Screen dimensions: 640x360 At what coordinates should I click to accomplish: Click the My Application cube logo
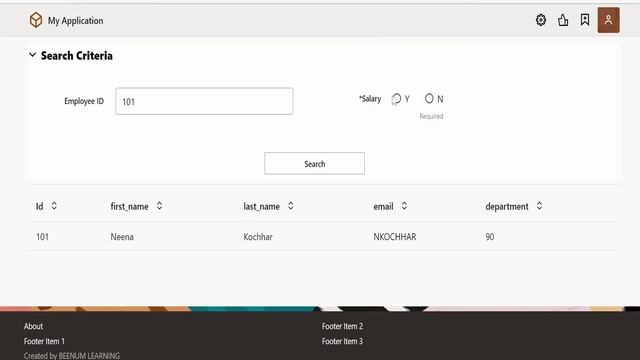[x=36, y=20]
